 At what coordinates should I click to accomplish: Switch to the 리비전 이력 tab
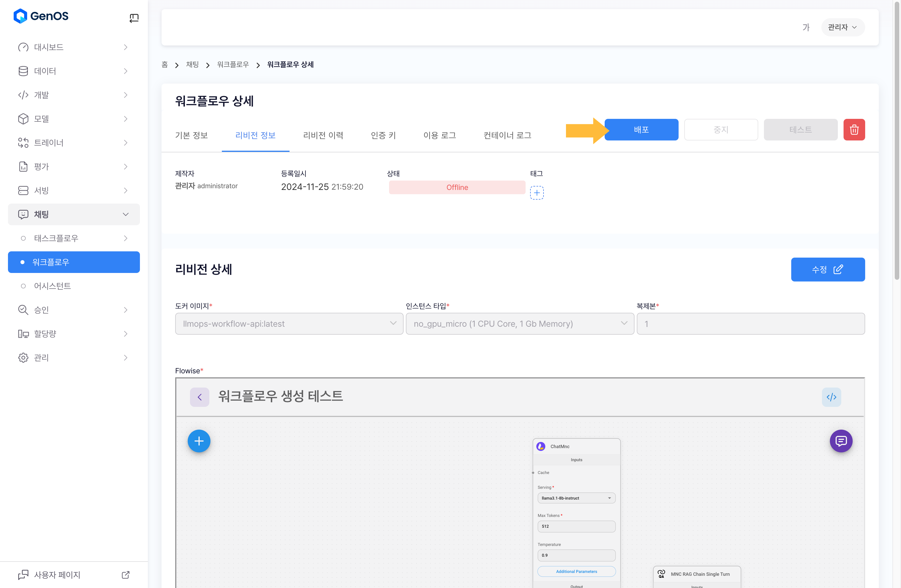tap(323, 135)
